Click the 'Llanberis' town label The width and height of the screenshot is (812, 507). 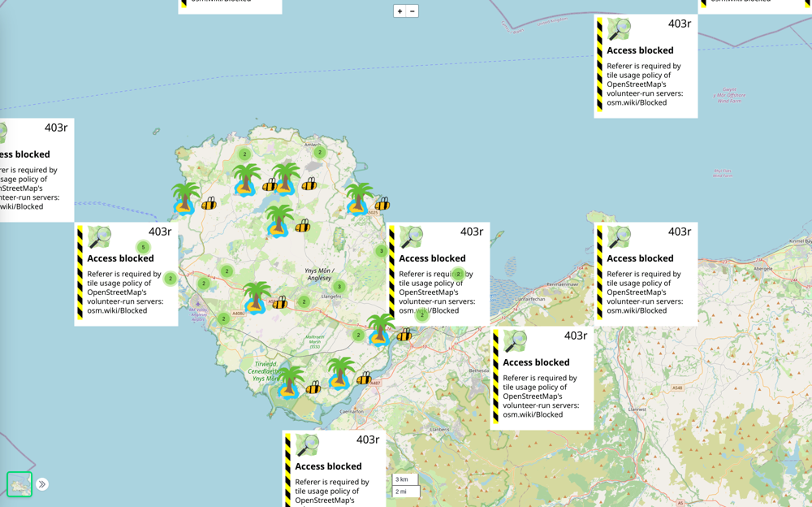439,429
